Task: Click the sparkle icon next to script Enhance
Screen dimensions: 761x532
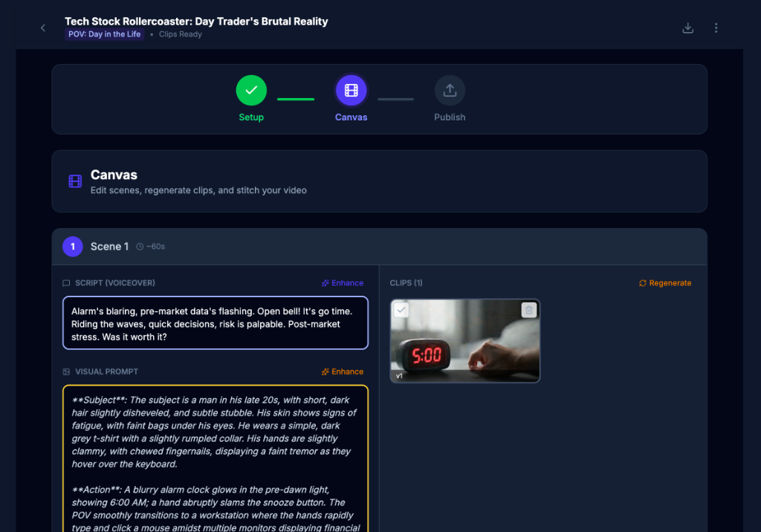Action: 325,283
